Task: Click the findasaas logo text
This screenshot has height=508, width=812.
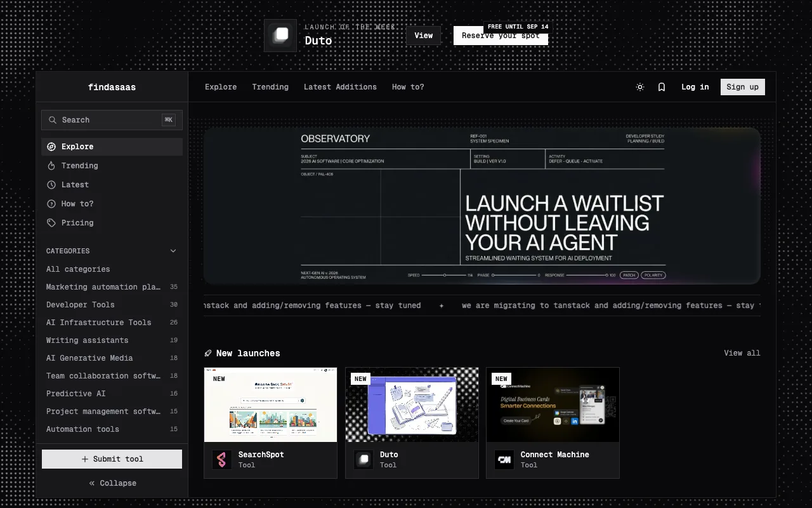Action: [x=112, y=88]
